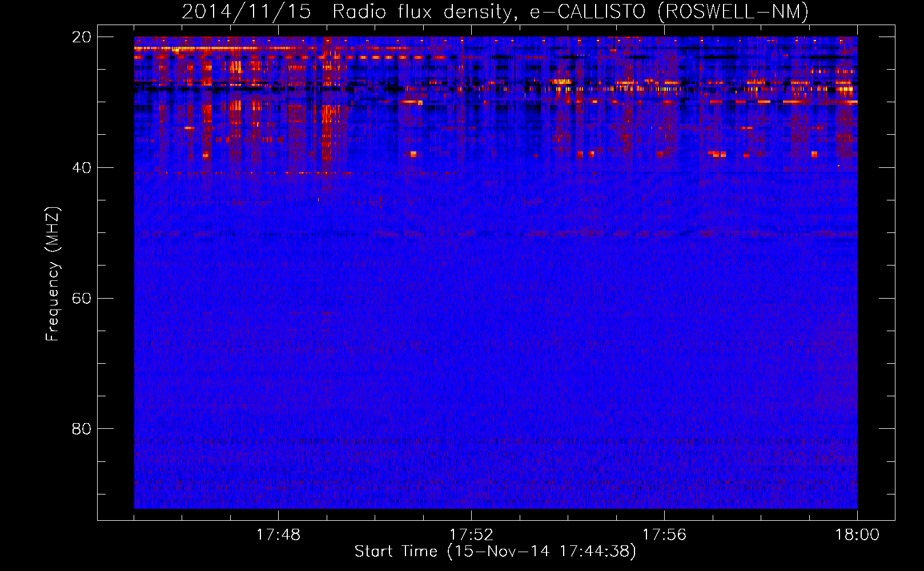The image size is (924, 571).
Task: Click the 17:52 time tick label
Action: 471,535
